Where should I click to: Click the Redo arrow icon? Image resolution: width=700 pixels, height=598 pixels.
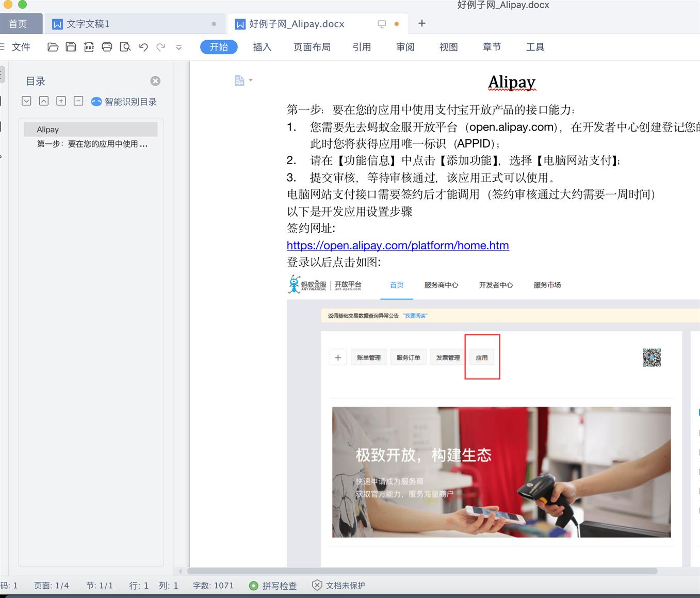pyautogui.click(x=161, y=47)
